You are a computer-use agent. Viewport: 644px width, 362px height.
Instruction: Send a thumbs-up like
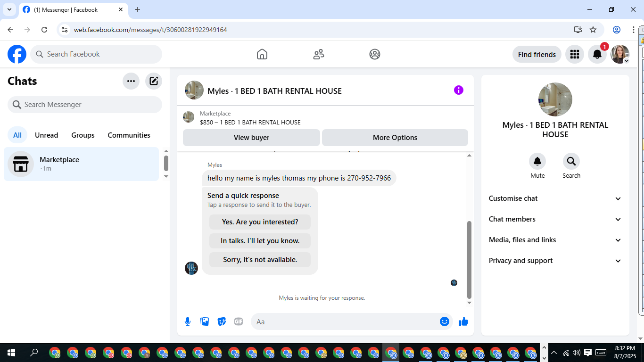click(463, 321)
